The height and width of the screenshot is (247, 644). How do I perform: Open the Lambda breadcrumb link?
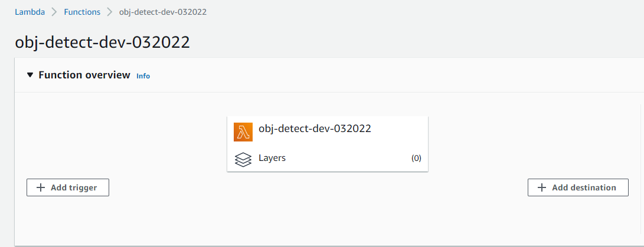pyautogui.click(x=30, y=12)
